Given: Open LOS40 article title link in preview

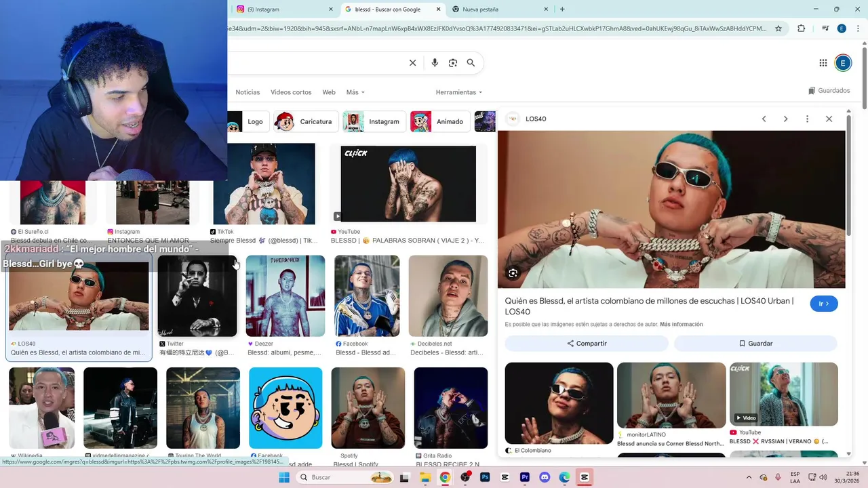Looking at the screenshot, I should point(649,306).
